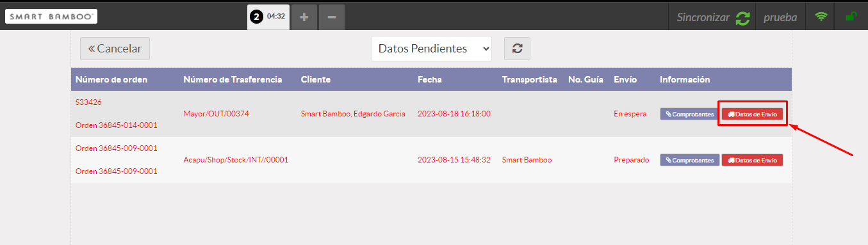The image size is (868, 245).
Task: Click the Smart Bamboo logo
Action: 51,17
